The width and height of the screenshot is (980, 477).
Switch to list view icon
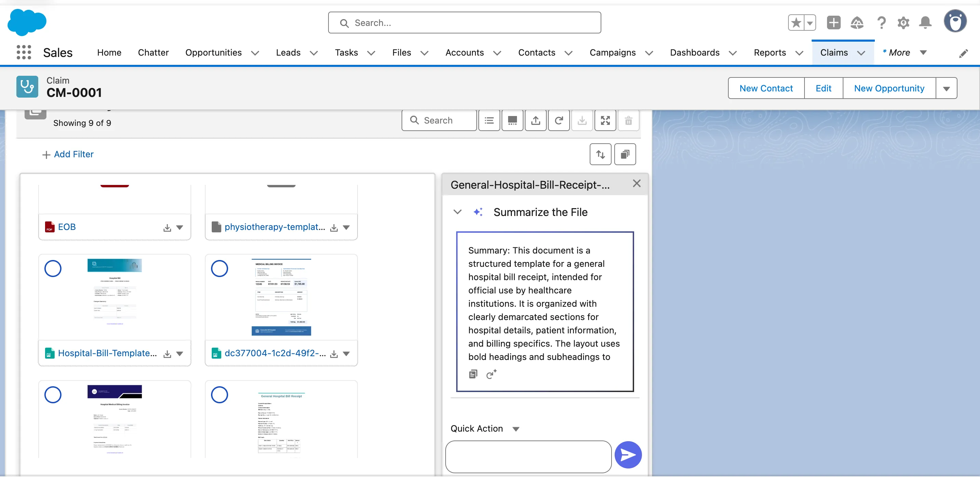click(489, 120)
